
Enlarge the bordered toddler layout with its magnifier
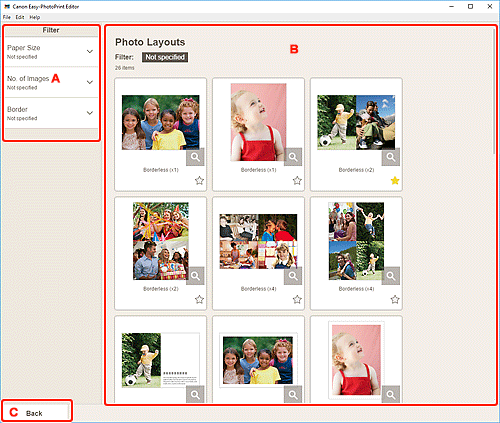pos(391,395)
